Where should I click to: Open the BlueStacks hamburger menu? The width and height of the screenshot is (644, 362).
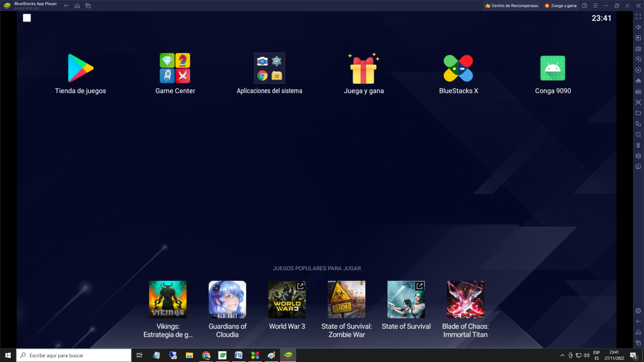(595, 6)
